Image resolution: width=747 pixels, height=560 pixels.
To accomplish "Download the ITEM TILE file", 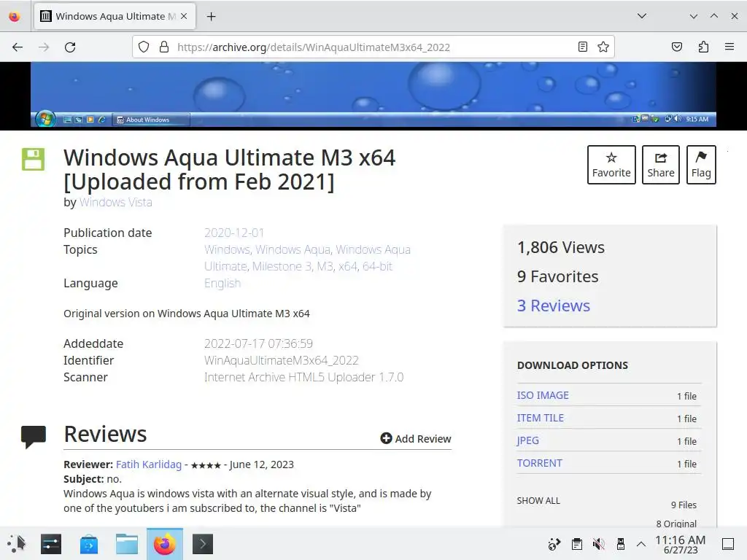I will 541,418.
